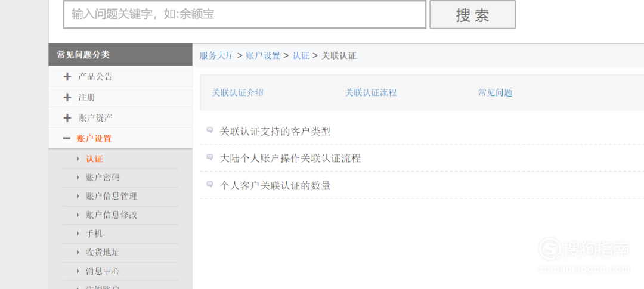This screenshot has height=289, width=644.
Task: Select the 认证 sidebar sub-item
Action: pos(94,159)
